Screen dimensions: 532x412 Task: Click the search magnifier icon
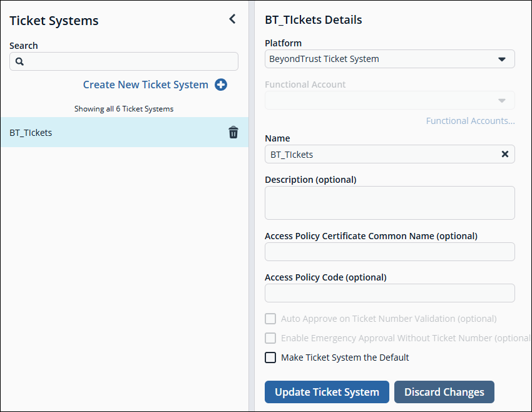(x=19, y=61)
